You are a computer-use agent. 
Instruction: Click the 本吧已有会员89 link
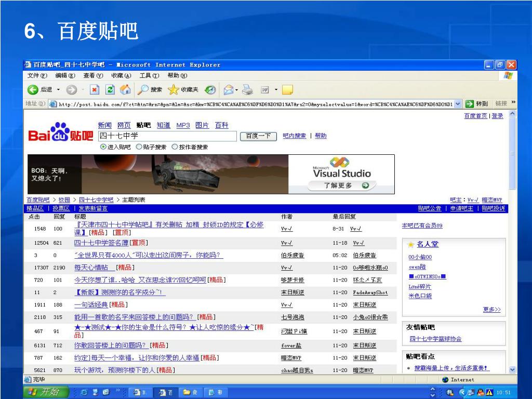click(x=422, y=225)
